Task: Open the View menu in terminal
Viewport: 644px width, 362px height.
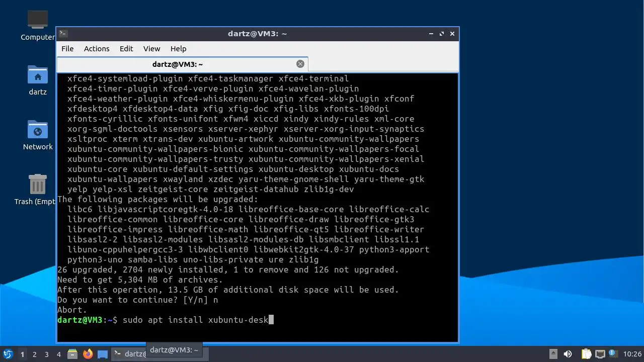Action: 151,49
